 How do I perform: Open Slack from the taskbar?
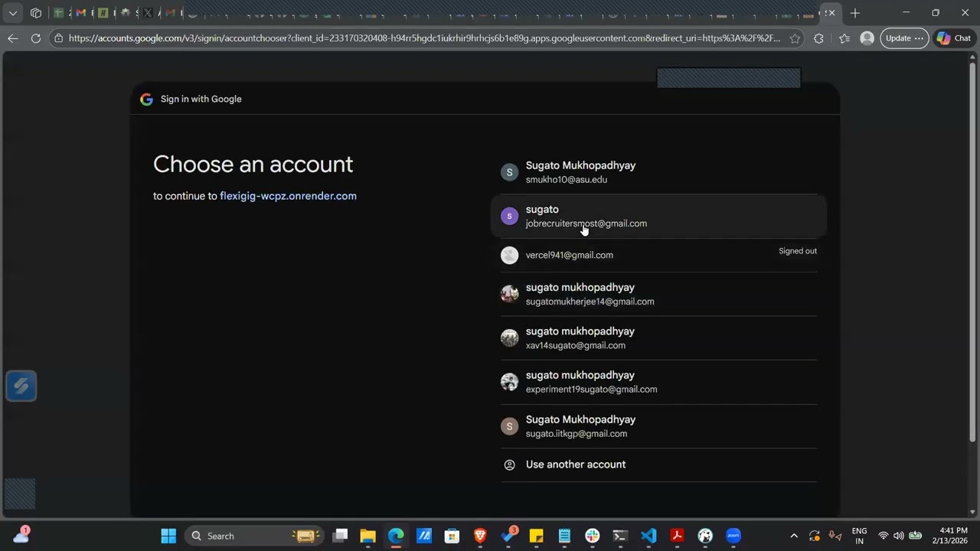point(593,536)
